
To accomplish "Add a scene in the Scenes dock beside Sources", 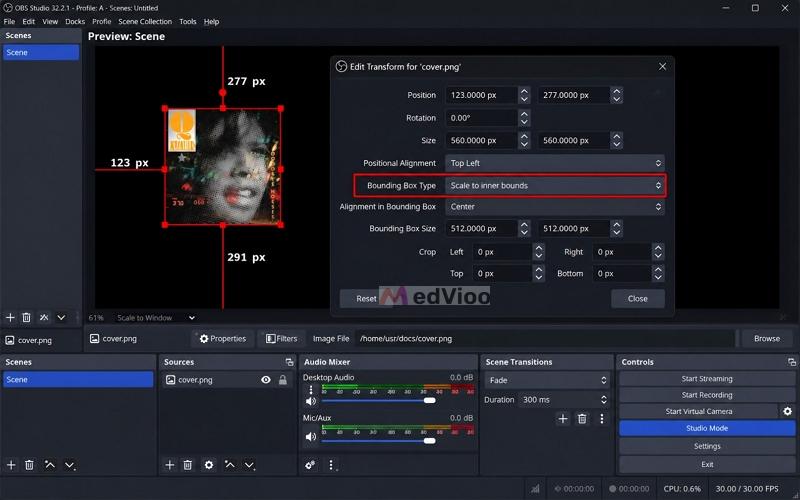I will [11, 465].
